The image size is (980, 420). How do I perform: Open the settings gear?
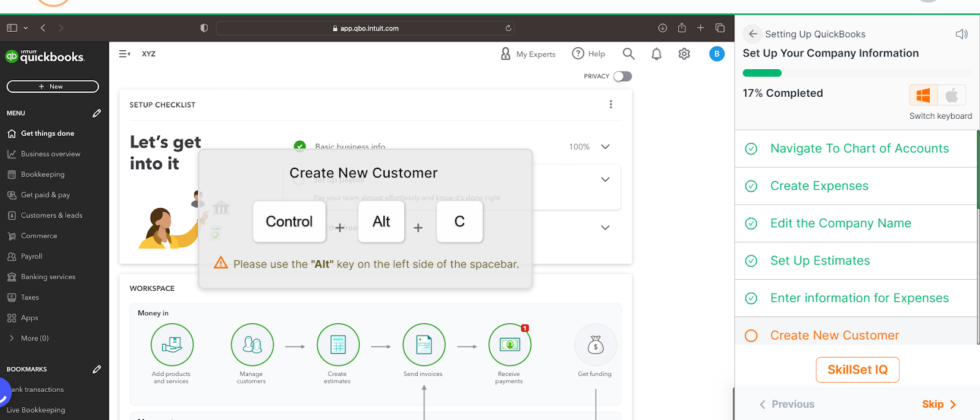(684, 54)
